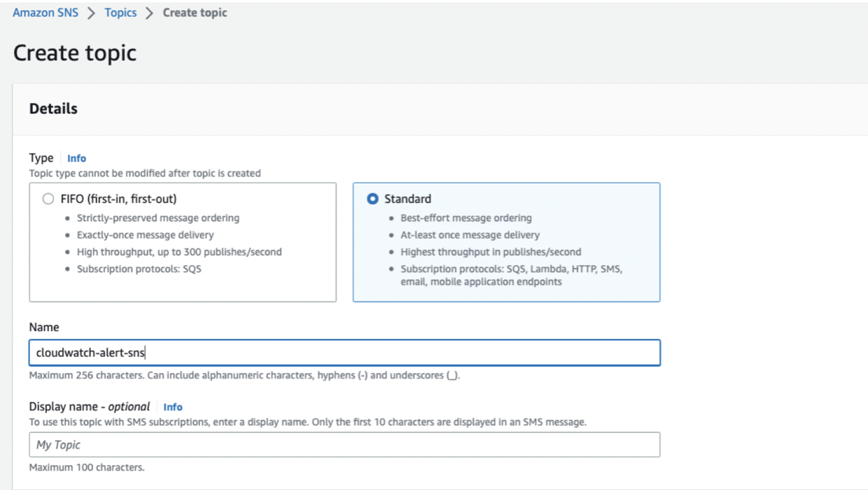Click the Name field label
The width and height of the screenshot is (868, 490).
tap(44, 327)
